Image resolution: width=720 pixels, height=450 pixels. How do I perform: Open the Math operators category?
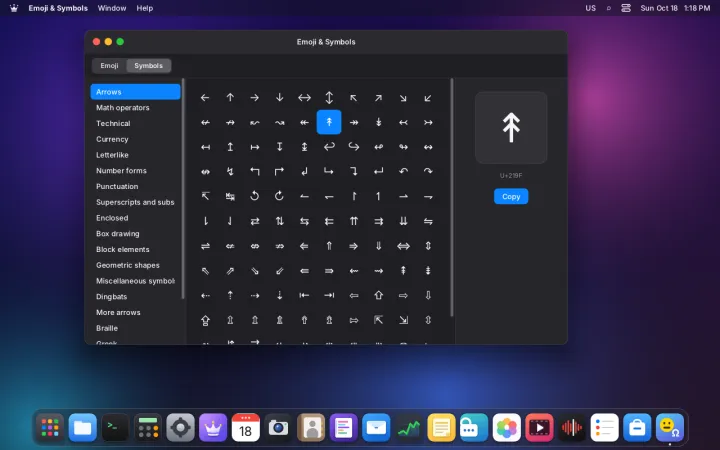click(x=135, y=107)
